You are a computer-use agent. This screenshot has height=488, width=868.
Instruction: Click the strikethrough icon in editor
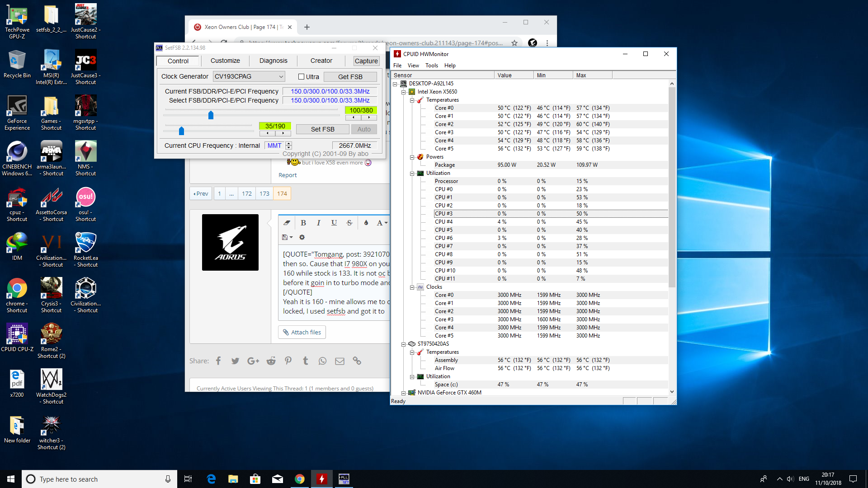tap(349, 223)
